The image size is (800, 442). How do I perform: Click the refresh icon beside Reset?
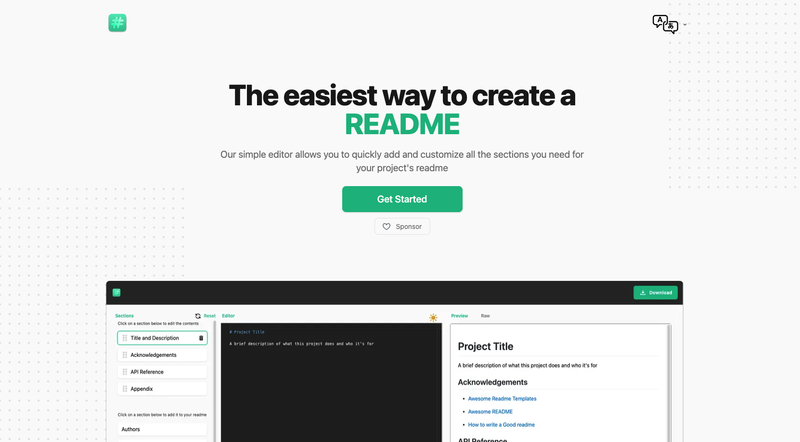click(198, 316)
